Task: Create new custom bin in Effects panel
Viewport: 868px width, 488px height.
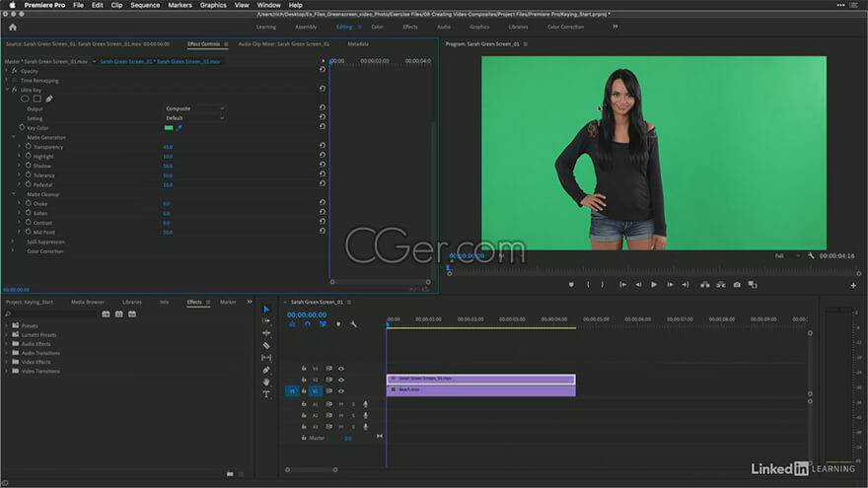Action: click(x=230, y=473)
